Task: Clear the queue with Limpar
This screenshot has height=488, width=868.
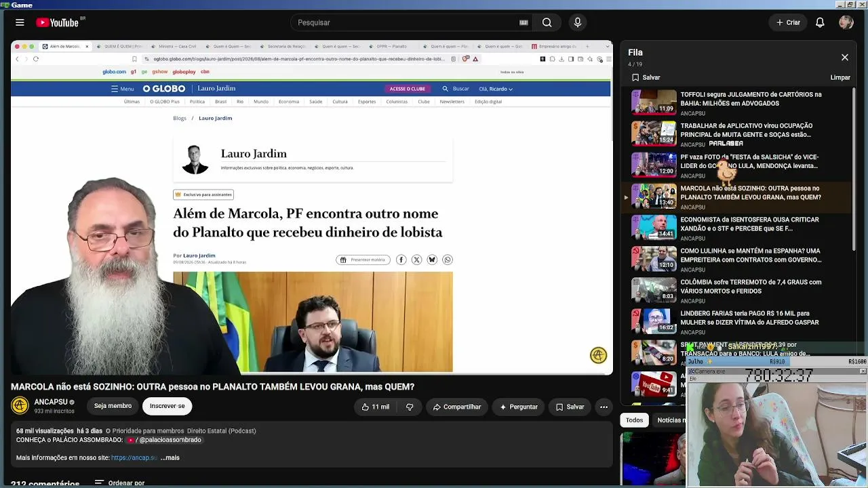Action: 840,77
